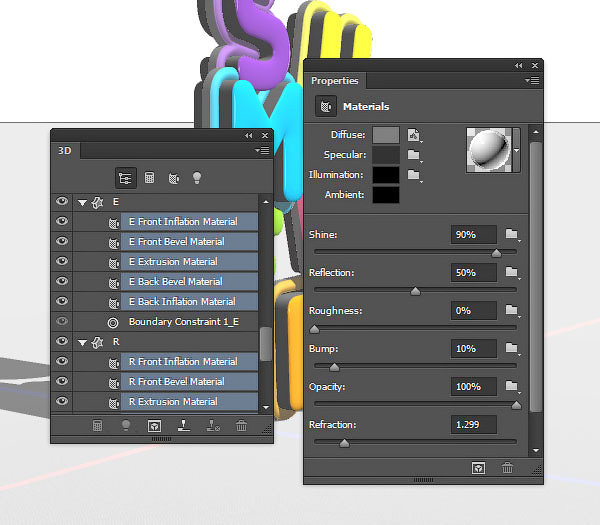Filter by Lights bulb icon
Viewport: 600px width, 525px height.
[x=197, y=178]
